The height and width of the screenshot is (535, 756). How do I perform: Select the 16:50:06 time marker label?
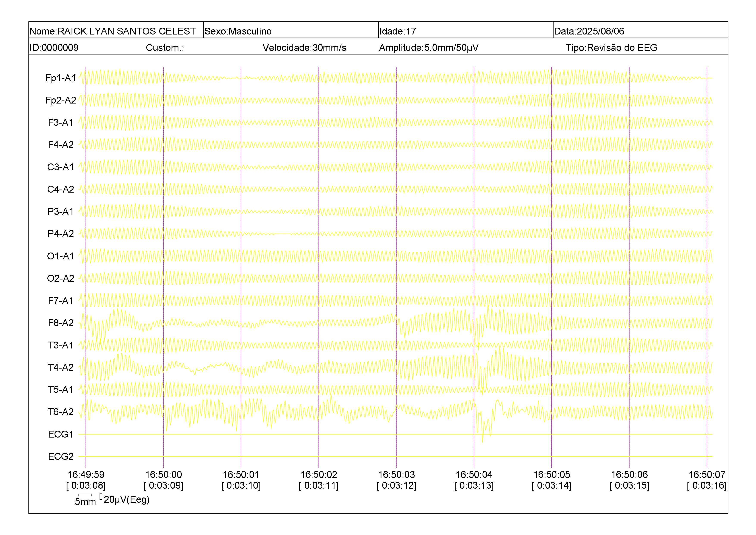click(629, 475)
